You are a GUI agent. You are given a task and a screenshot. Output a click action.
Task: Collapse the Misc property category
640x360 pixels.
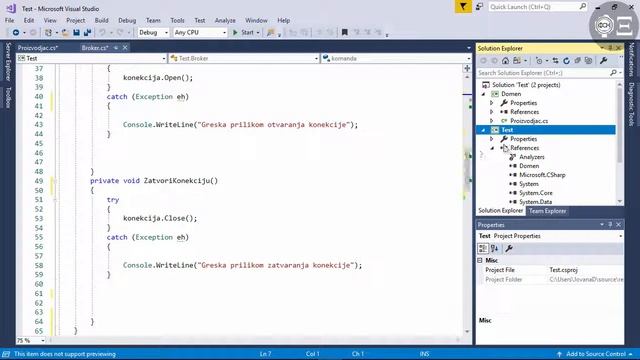(480, 260)
